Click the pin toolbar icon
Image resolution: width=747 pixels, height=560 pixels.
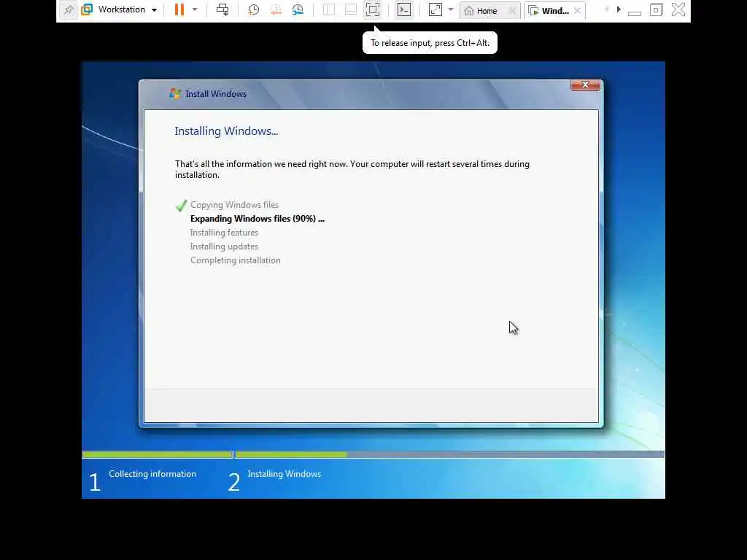pos(69,9)
